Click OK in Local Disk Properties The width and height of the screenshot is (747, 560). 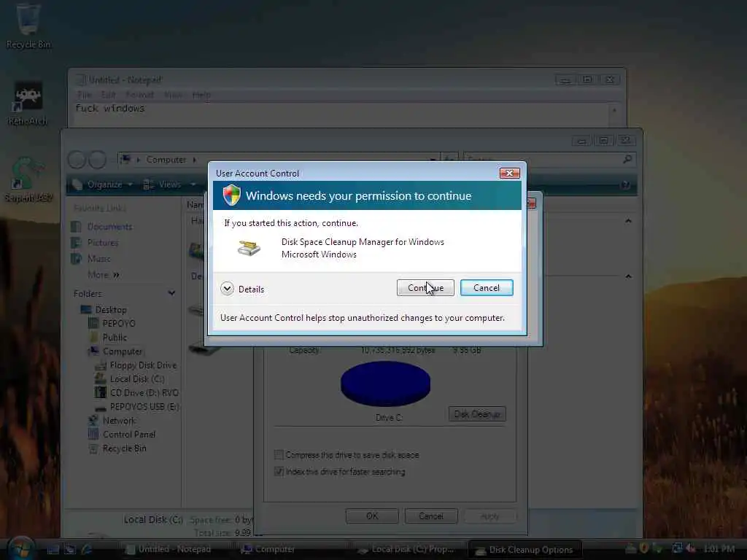pyautogui.click(x=372, y=516)
